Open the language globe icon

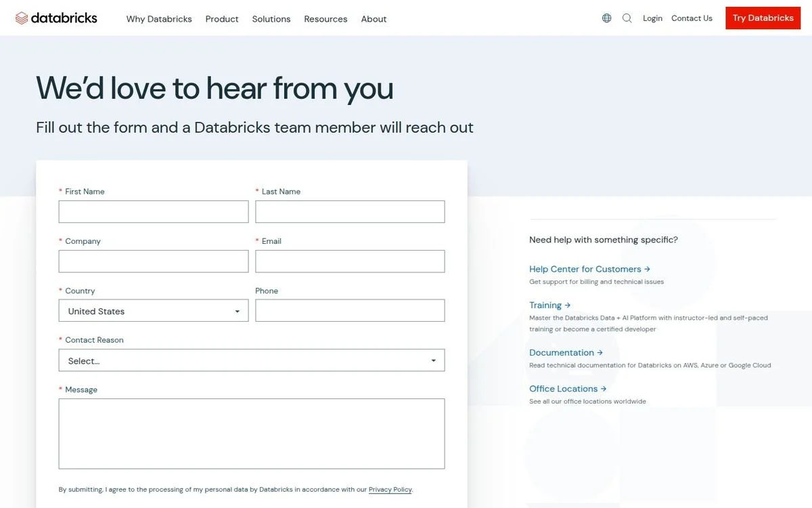click(606, 18)
